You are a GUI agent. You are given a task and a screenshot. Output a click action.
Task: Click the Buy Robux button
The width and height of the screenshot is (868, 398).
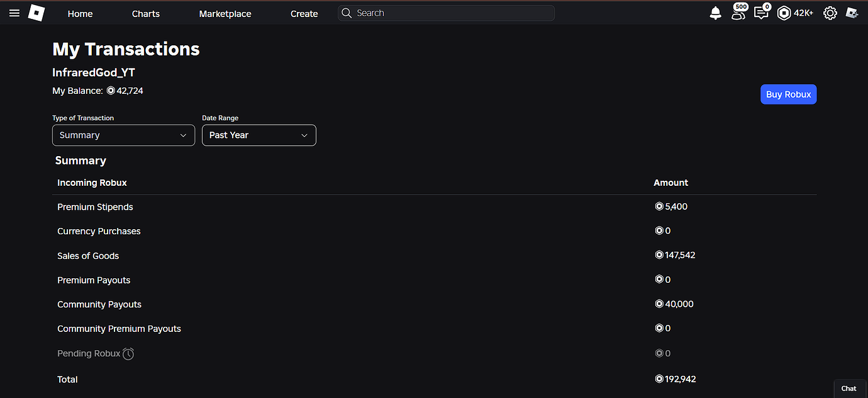[x=789, y=94]
